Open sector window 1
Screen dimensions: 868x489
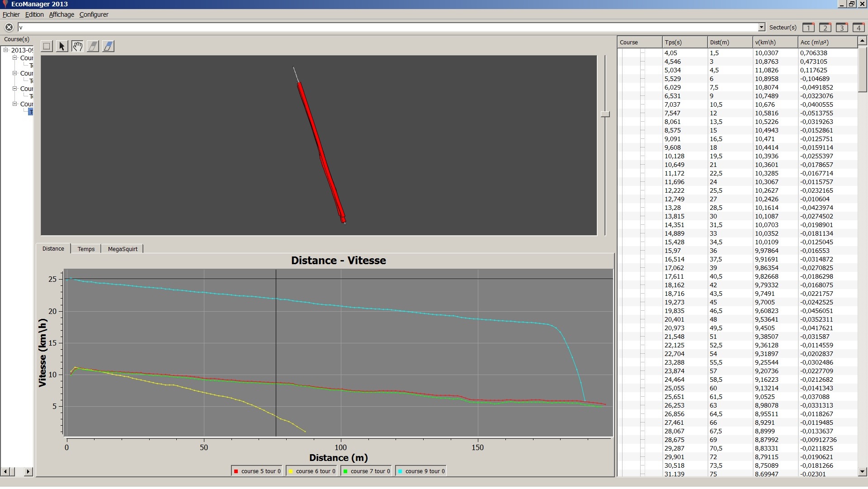pyautogui.click(x=808, y=28)
